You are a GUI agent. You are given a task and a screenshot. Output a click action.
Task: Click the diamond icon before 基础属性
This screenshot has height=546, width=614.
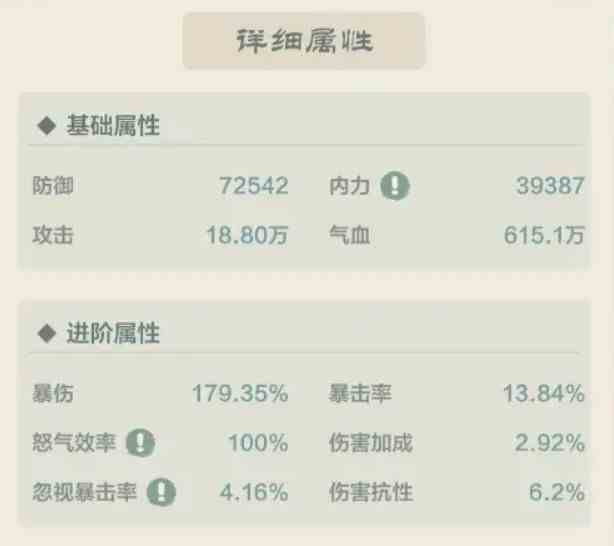click(x=47, y=126)
